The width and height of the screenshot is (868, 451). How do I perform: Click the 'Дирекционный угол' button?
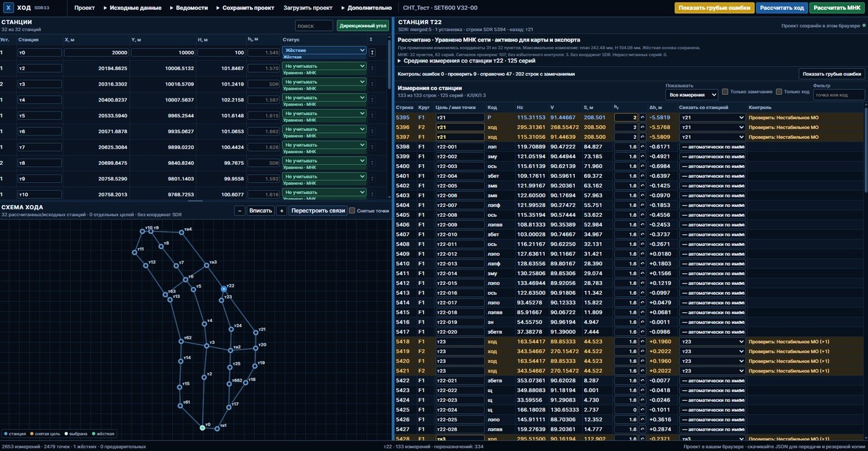click(x=363, y=26)
